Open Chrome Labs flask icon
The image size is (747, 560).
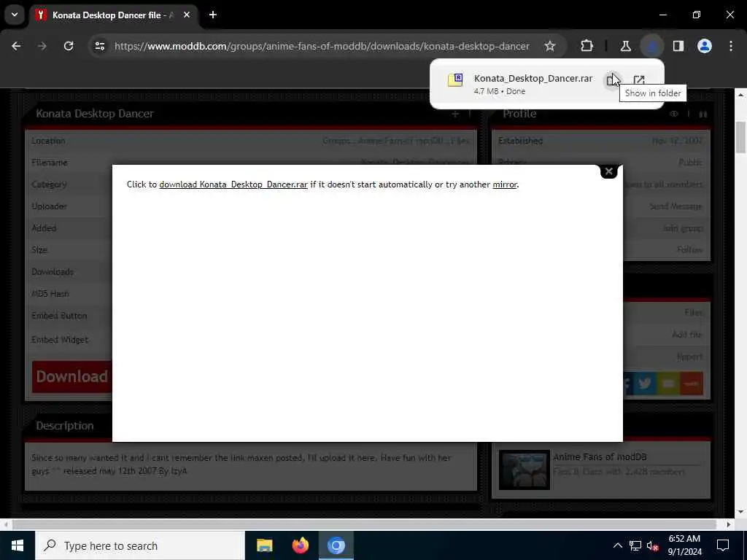[625, 46]
